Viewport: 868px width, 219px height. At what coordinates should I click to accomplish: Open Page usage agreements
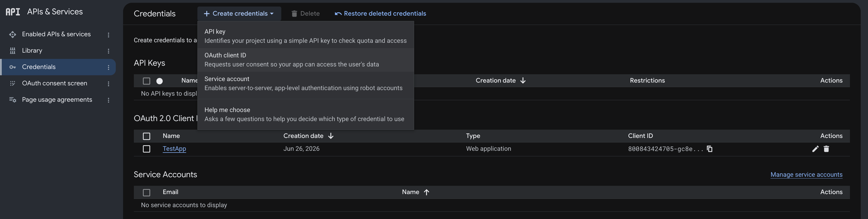(57, 100)
